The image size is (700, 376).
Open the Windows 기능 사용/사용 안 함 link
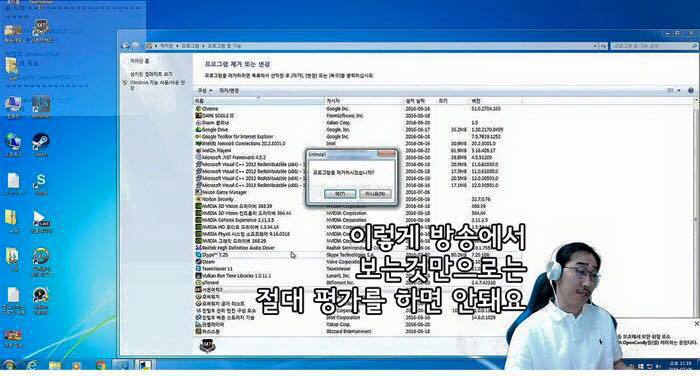tap(157, 85)
